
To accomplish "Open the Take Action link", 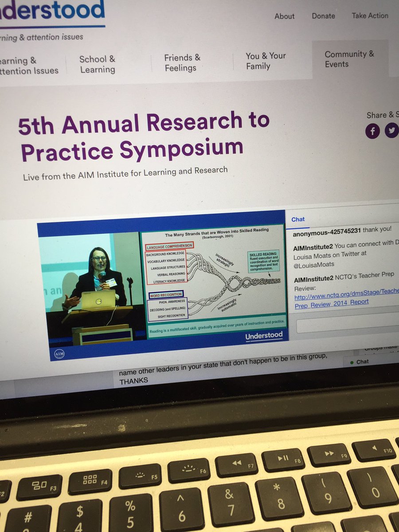I will (370, 15).
